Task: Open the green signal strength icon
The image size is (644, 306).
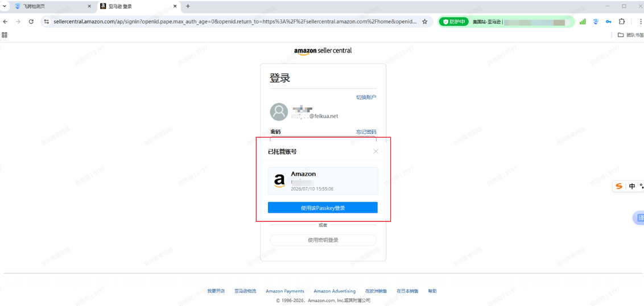Action: [583, 22]
